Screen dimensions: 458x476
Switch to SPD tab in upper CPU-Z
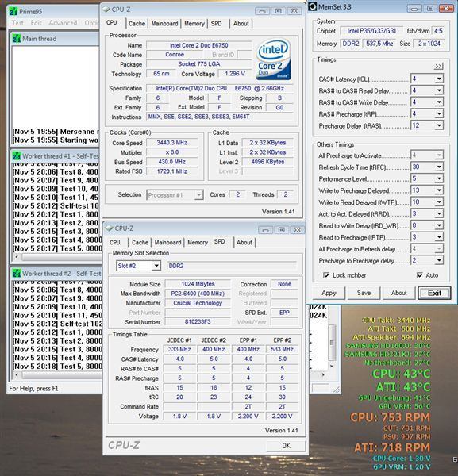tap(216, 23)
